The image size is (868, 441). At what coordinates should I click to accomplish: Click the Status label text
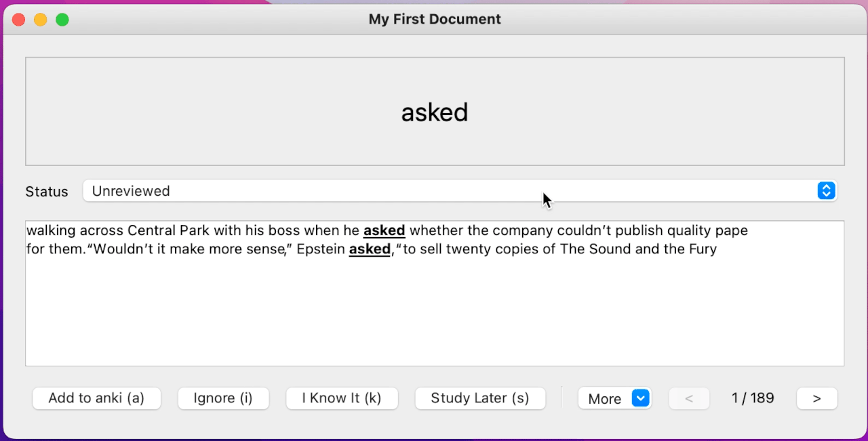tap(47, 192)
